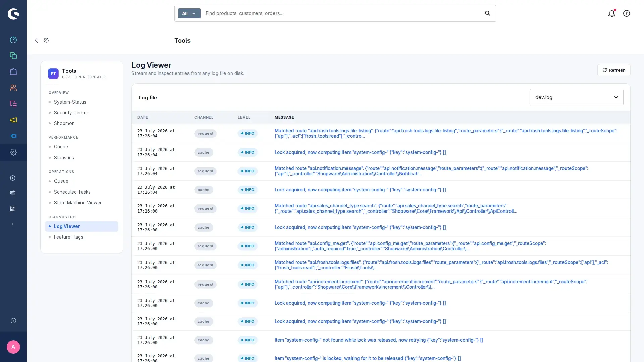Screen dimensions: 644x362
Task: Click request badge in the config_me.get row
Action: (205, 246)
